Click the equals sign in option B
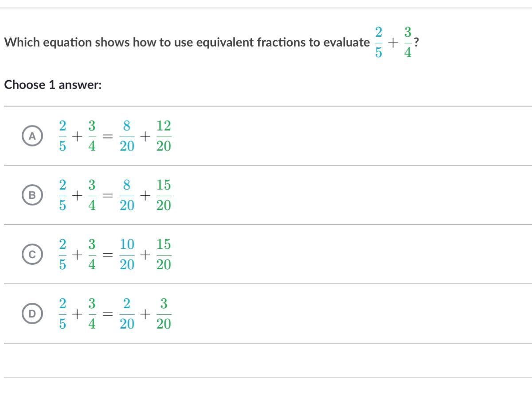Screen dimensions: 532x399 [106, 195]
